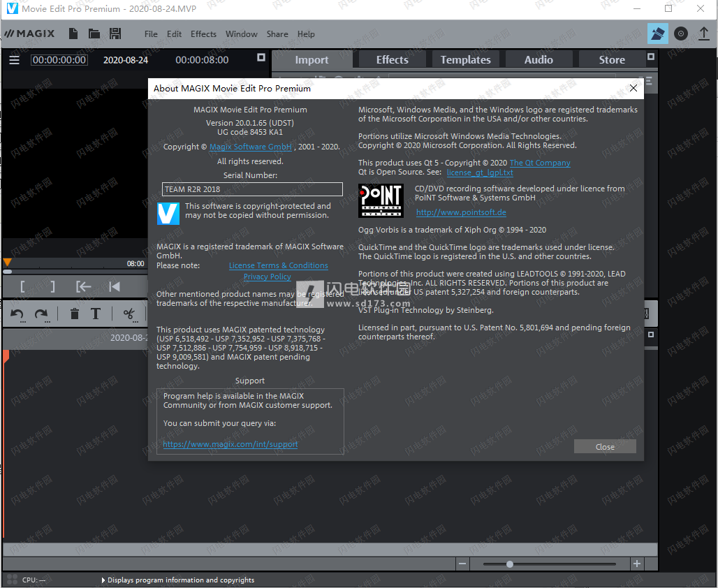
Task: Open the Window menu
Action: [242, 34]
